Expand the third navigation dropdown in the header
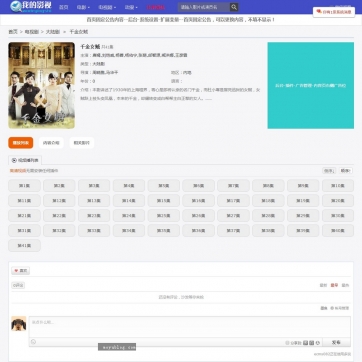The image size is (362, 362). (x=107, y=7)
